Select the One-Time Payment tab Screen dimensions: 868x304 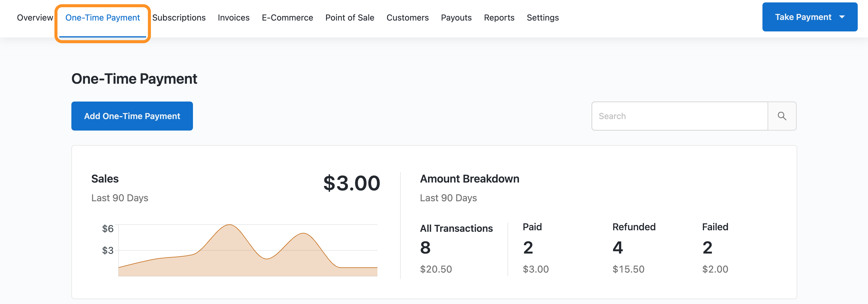(103, 18)
